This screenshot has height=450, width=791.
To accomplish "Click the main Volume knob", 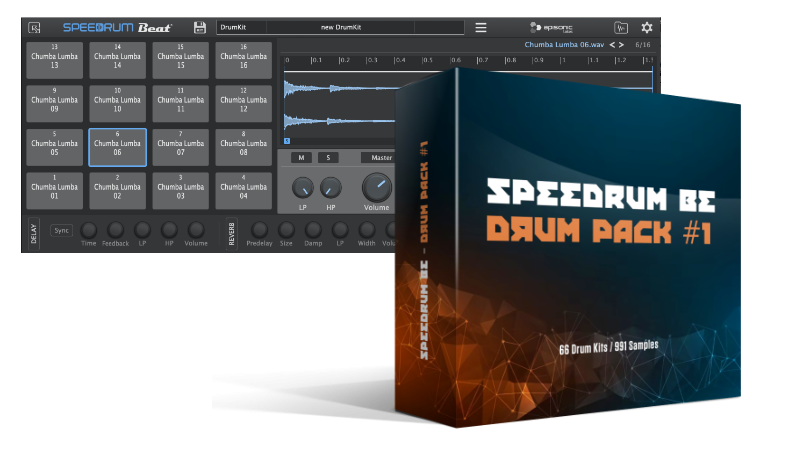I will coord(376,187).
